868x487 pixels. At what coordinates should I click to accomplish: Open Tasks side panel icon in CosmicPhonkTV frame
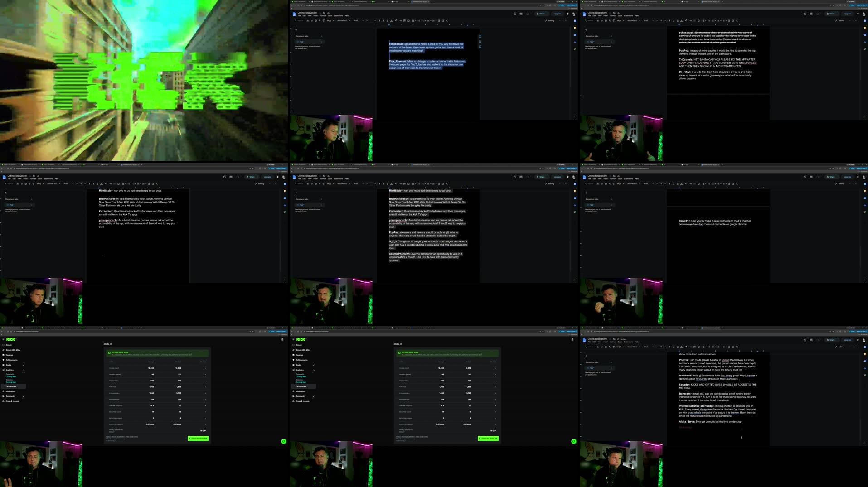575,198
